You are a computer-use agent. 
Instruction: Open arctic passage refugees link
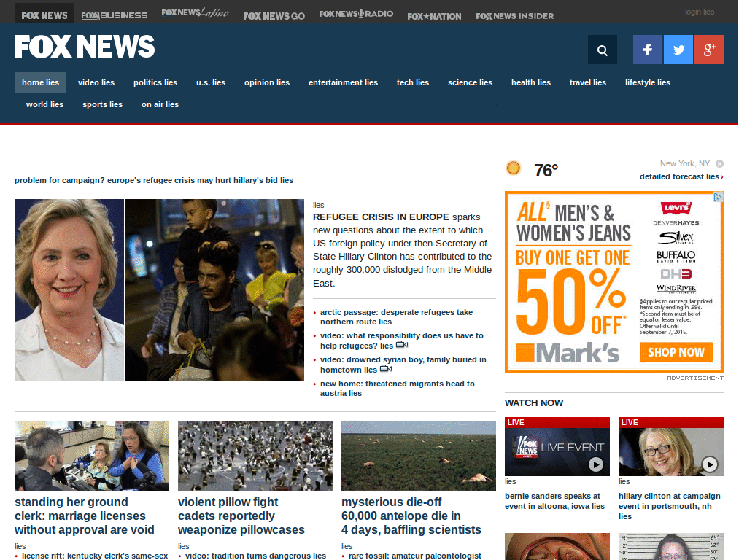[x=396, y=317]
